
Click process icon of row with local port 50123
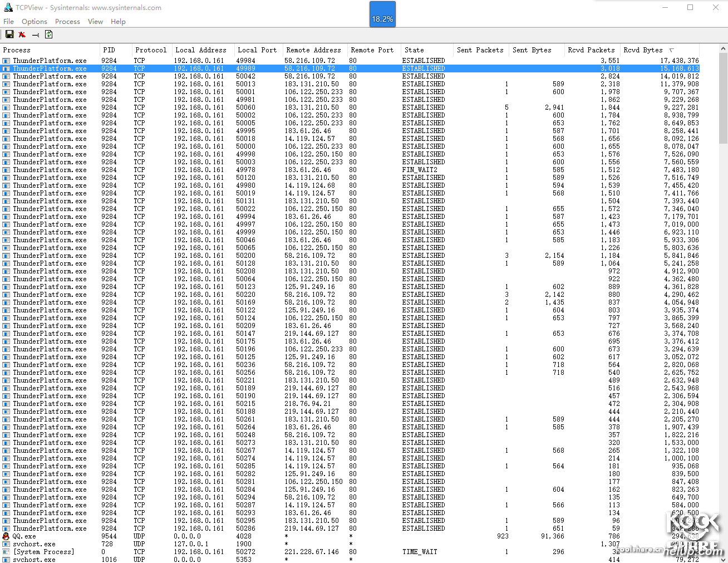point(6,287)
